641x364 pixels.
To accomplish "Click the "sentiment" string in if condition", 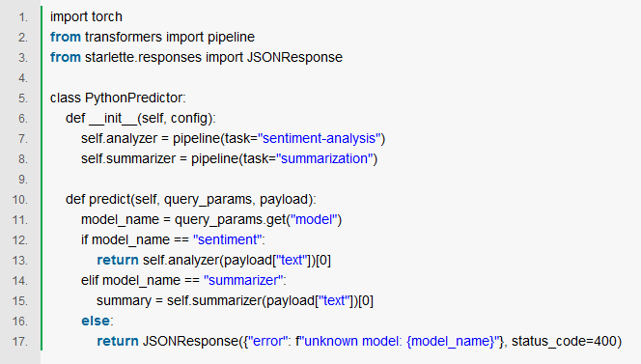I will pos(227,239).
